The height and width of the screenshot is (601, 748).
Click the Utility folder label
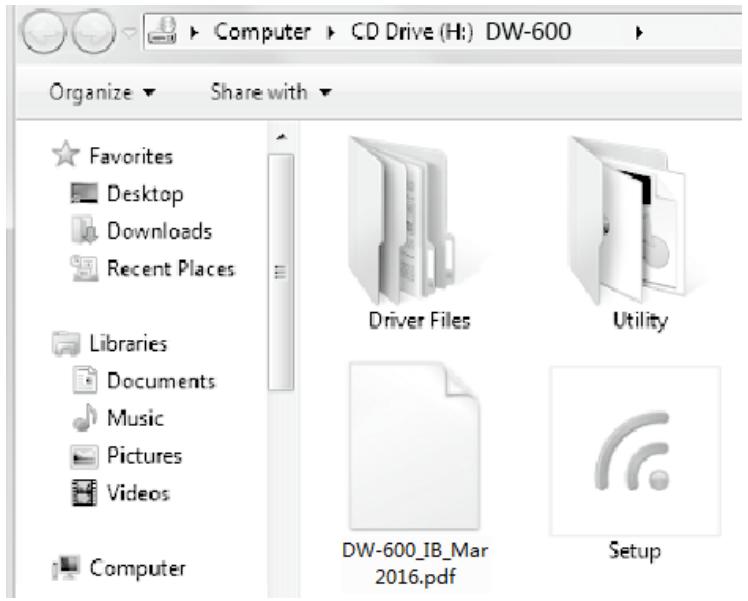(640, 321)
